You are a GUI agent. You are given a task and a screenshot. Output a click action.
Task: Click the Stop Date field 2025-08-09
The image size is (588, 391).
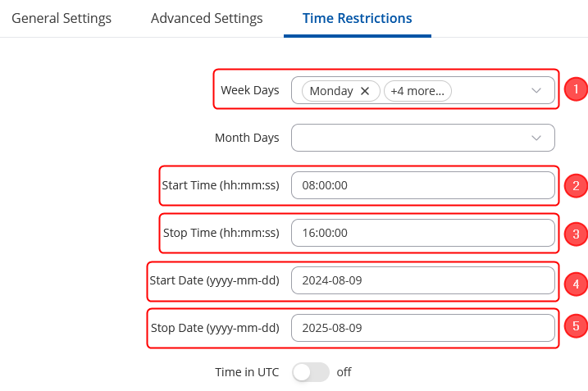422,328
